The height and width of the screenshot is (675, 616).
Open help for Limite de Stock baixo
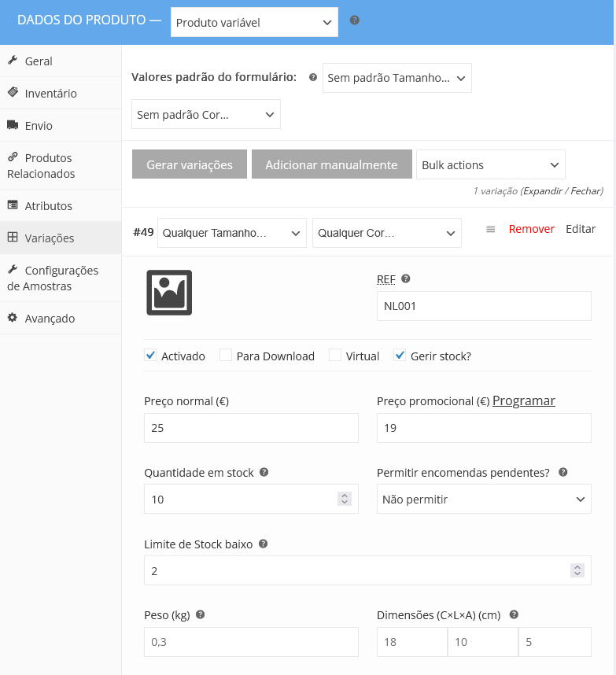pyautogui.click(x=264, y=544)
